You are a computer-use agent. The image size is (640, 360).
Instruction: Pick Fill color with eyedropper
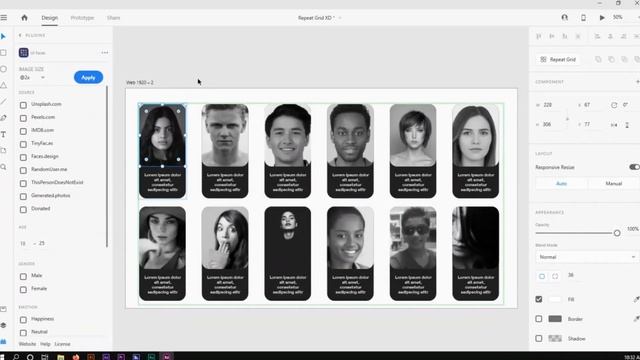point(636,299)
